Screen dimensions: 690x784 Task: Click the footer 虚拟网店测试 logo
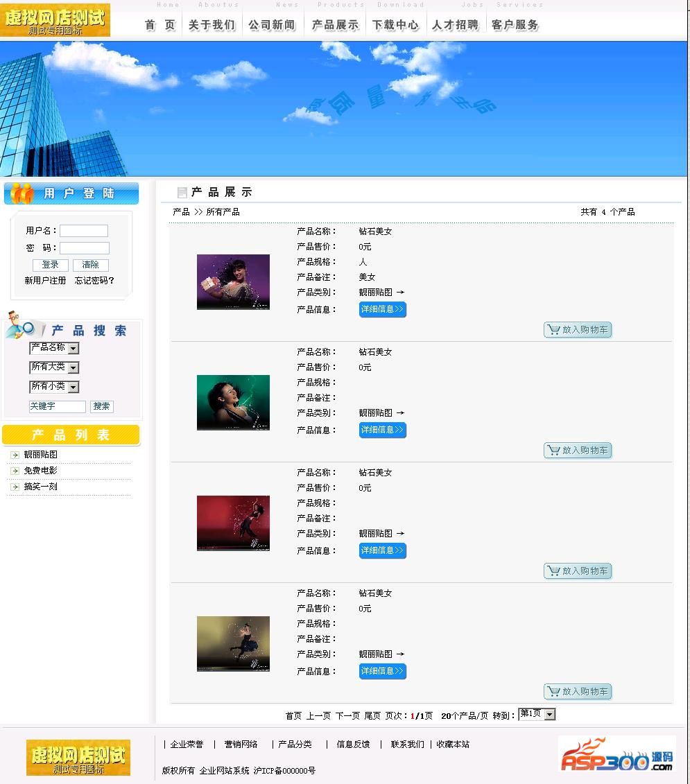coord(78,758)
